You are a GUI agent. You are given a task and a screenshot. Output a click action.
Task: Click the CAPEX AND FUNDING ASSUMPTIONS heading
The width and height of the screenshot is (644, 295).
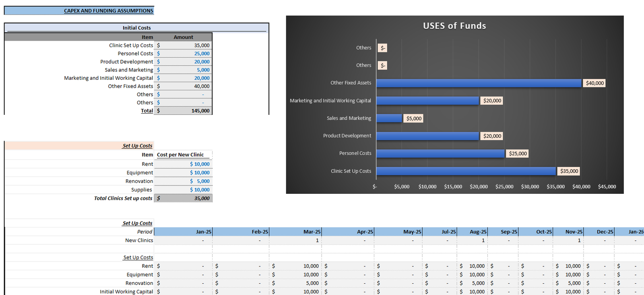[x=109, y=10]
